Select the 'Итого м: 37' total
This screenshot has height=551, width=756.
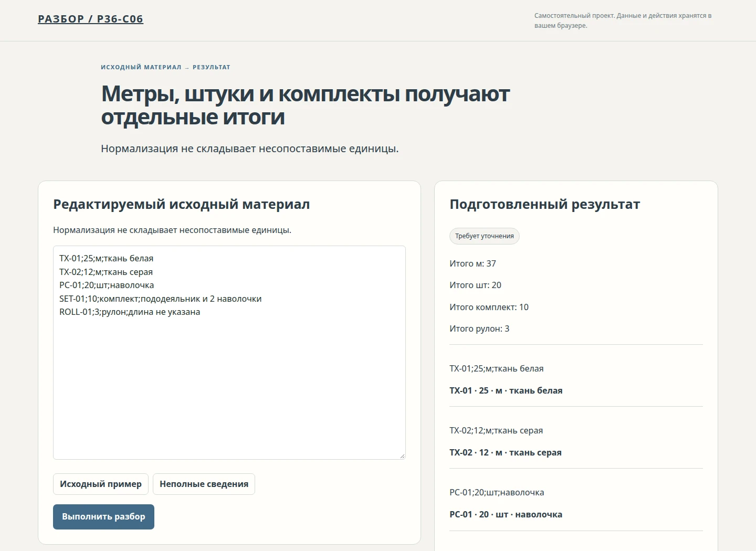[472, 263]
